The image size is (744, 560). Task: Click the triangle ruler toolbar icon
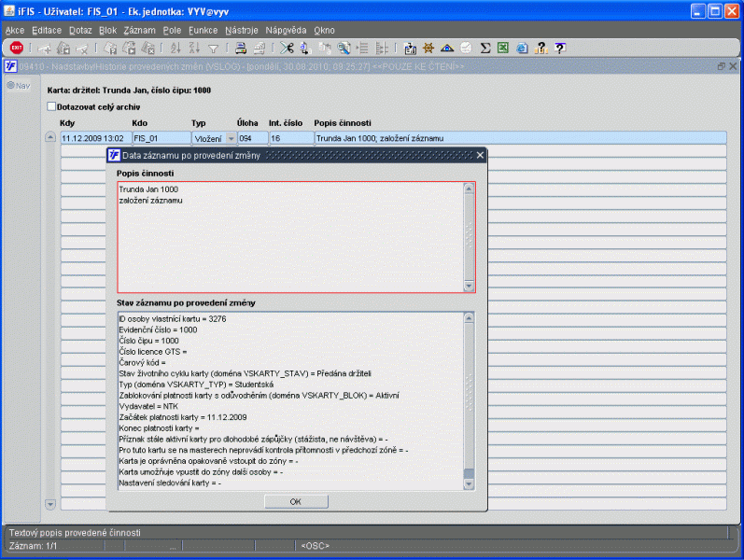coord(447,48)
